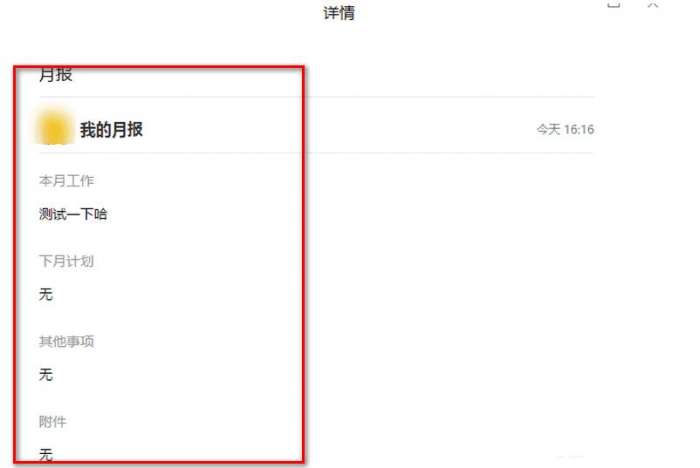Click the 详情 window title
Screen dimensions: 700x468
click(x=339, y=13)
